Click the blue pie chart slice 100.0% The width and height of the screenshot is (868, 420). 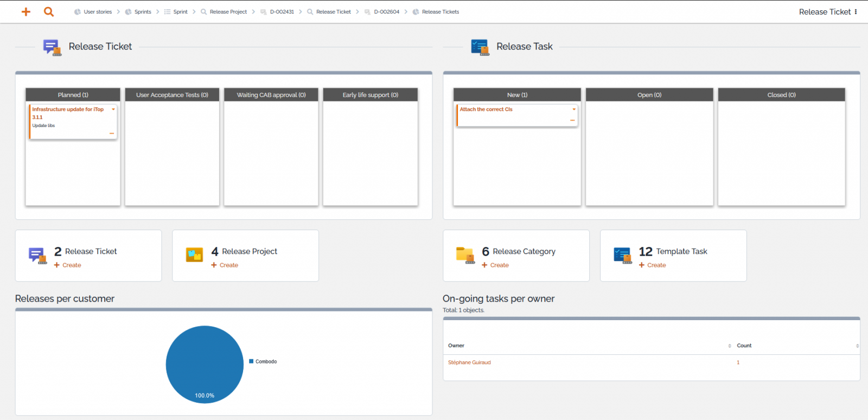pos(205,364)
